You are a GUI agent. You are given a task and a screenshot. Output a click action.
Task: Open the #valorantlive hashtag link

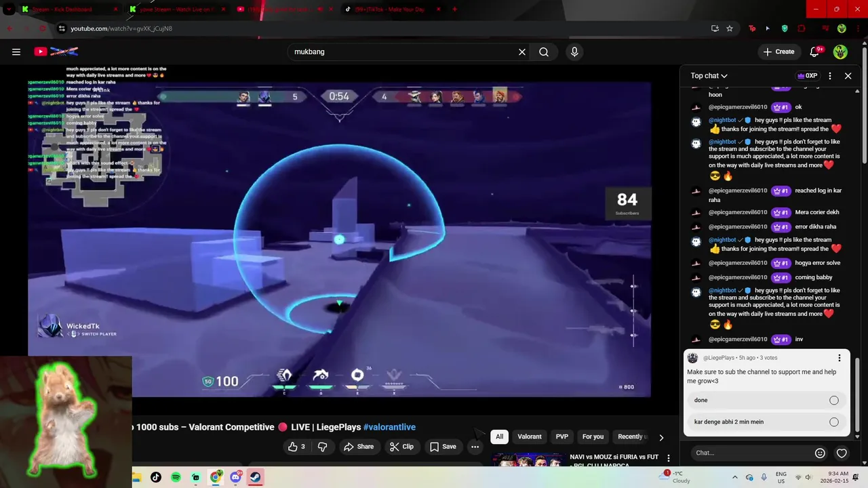point(389,427)
